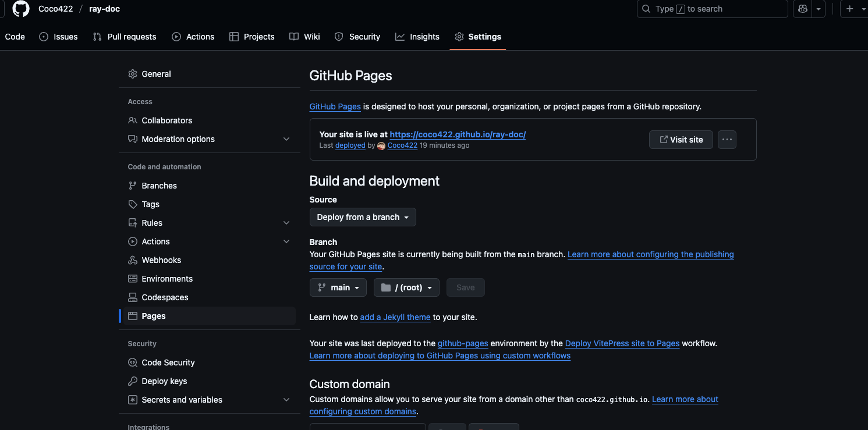Open Deploy keys settings
This screenshot has width=868, height=430.
[164, 381]
